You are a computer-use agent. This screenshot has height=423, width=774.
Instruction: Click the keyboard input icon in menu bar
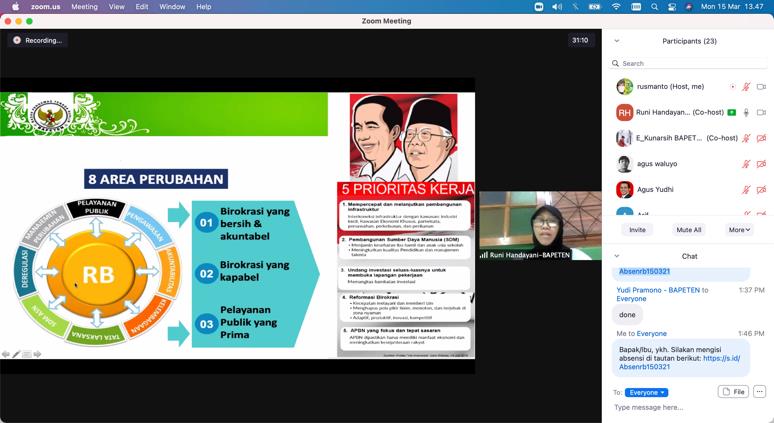(636, 7)
